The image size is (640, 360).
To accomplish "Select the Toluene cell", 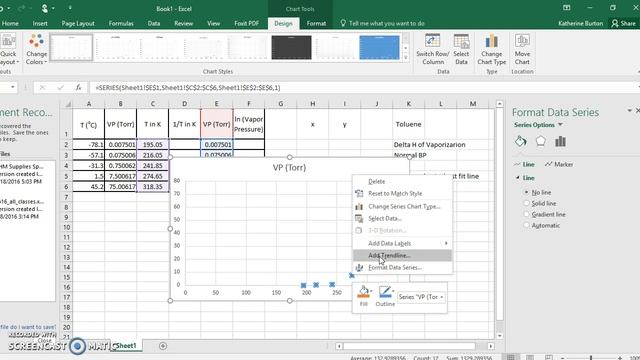I will (409, 124).
